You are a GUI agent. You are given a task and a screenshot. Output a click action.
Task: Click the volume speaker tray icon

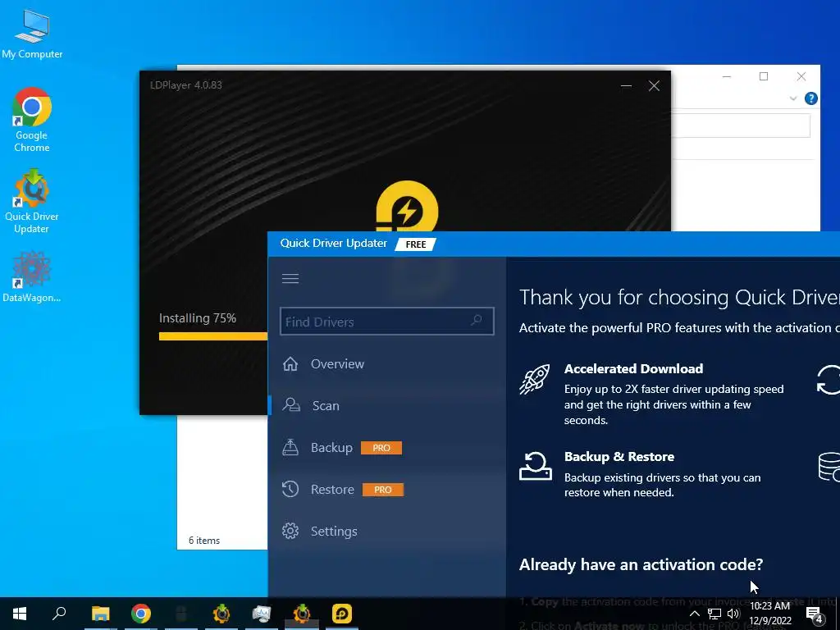click(x=733, y=614)
